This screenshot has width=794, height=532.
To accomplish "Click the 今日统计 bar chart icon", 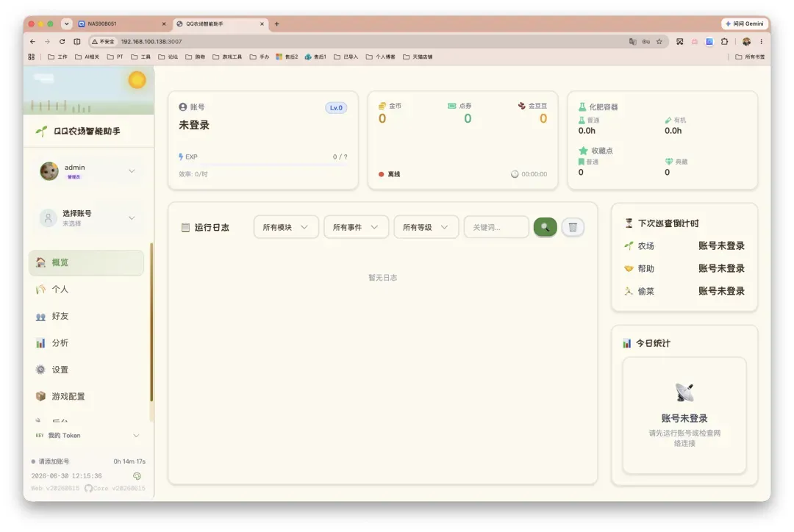I will (627, 343).
